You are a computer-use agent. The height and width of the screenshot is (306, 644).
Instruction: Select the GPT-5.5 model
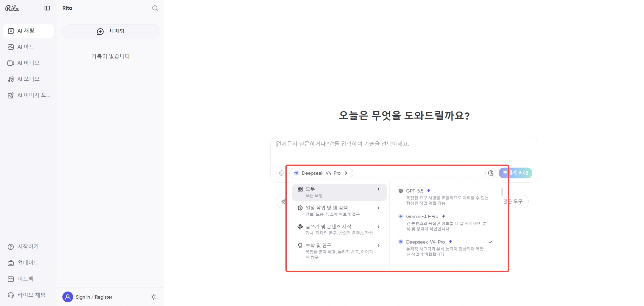(446, 197)
